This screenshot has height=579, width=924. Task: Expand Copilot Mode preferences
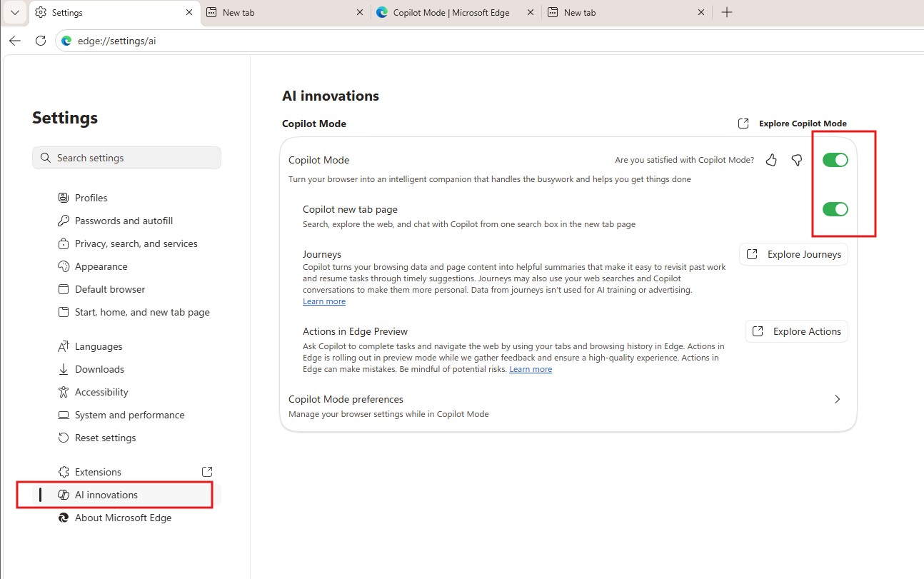[837, 399]
